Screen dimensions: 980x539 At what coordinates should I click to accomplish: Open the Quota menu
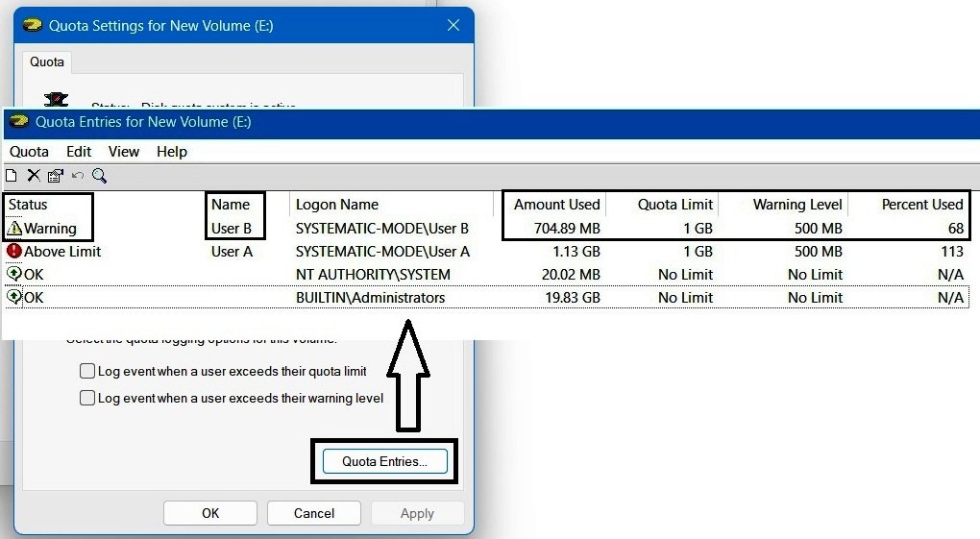pyautogui.click(x=29, y=151)
